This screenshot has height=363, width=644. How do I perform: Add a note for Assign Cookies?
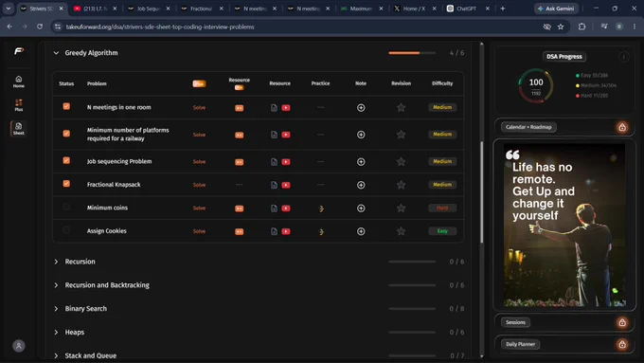(x=361, y=231)
